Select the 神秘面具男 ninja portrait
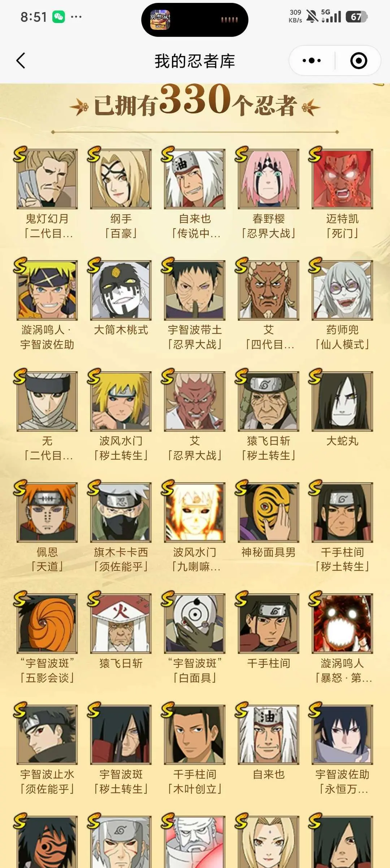 pyautogui.click(x=268, y=512)
